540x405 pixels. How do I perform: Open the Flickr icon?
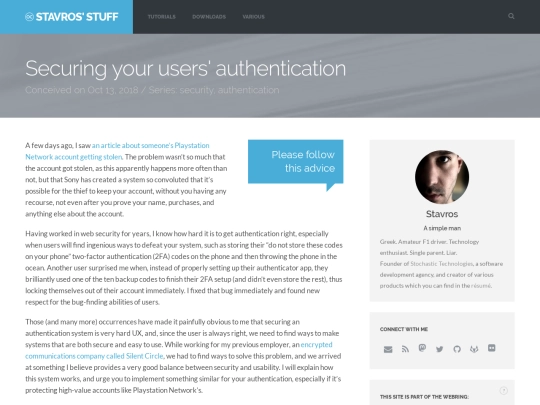(x=492, y=348)
